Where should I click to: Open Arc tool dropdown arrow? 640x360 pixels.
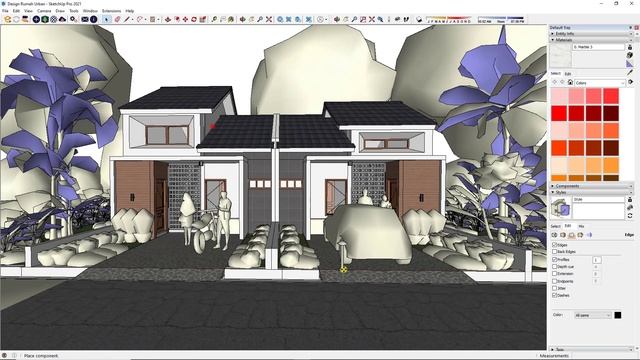pyautogui.click(x=145, y=20)
